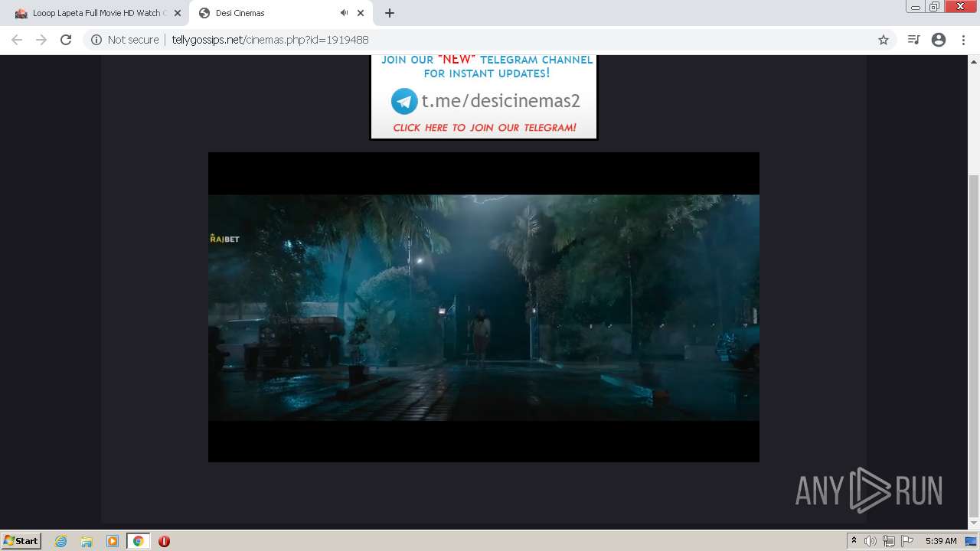The width and height of the screenshot is (980, 551).
Task: Launch Internet Explorer from taskbar
Action: coord(61,541)
